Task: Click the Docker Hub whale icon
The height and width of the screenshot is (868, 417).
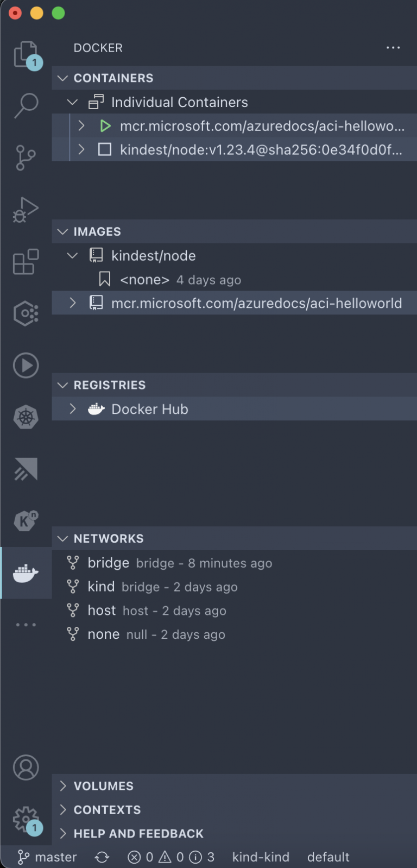Action: coord(96,408)
